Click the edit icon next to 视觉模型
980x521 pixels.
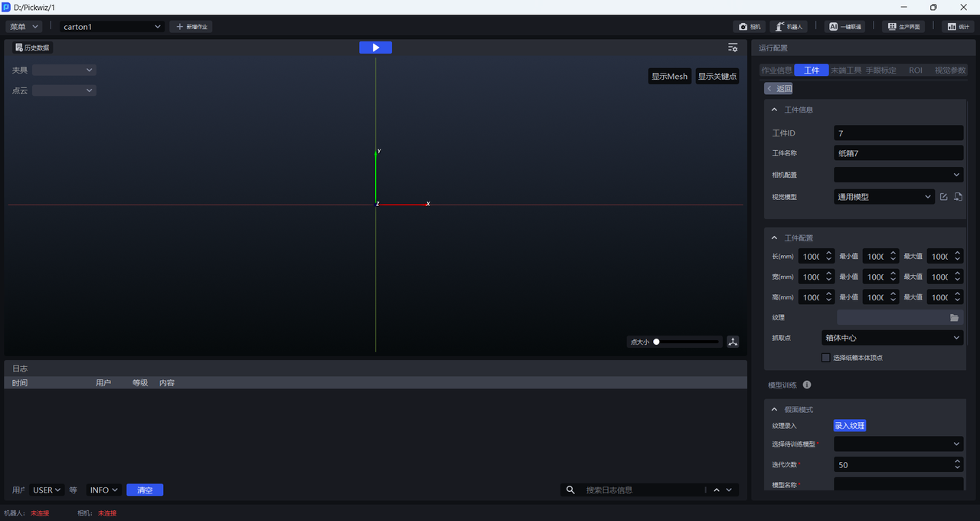943,197
